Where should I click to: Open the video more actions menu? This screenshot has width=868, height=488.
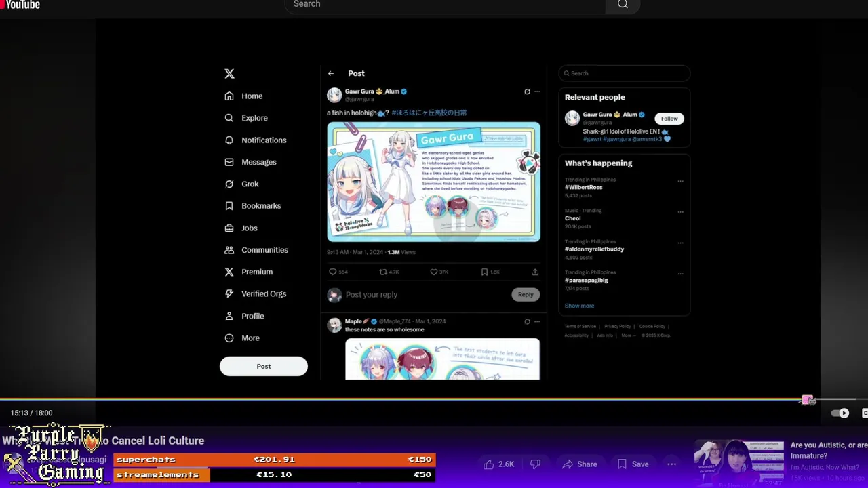coord(672,464)
